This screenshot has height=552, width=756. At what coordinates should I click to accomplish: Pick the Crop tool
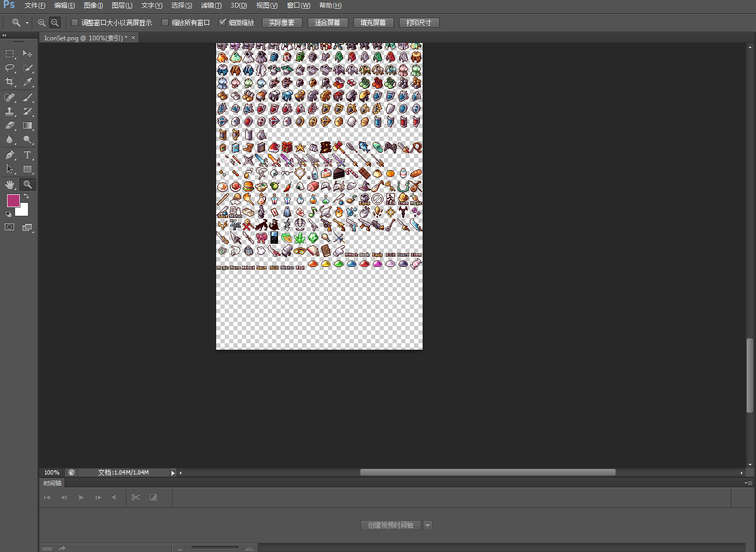pos(10,82)
